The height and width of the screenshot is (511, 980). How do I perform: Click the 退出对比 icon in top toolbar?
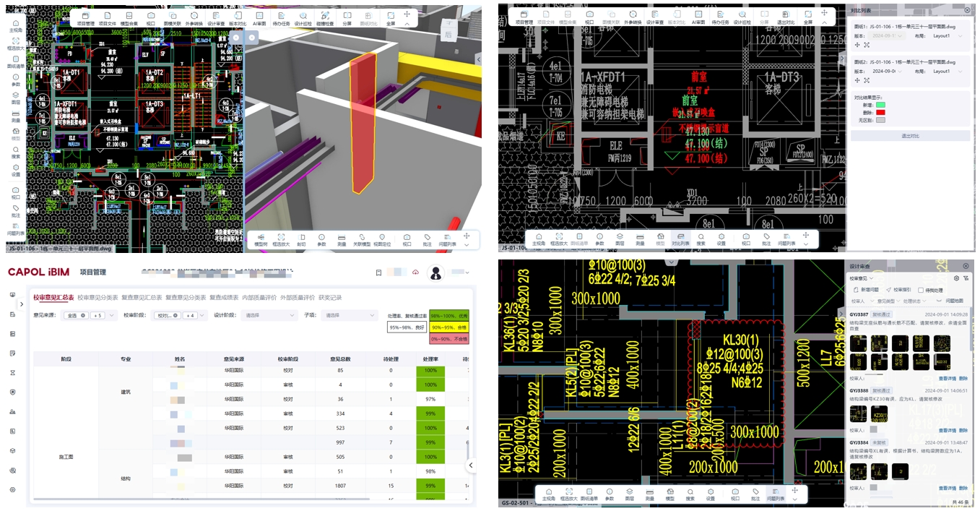(785, 18)
